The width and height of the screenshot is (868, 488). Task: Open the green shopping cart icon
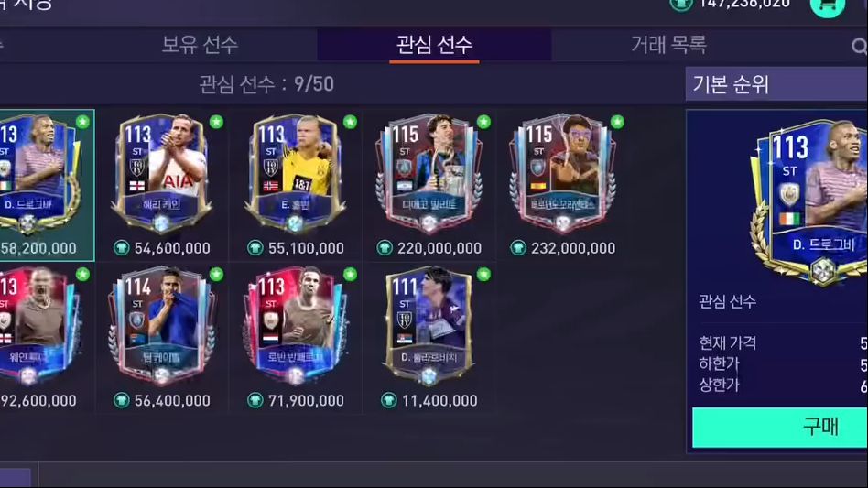[827, 6]
